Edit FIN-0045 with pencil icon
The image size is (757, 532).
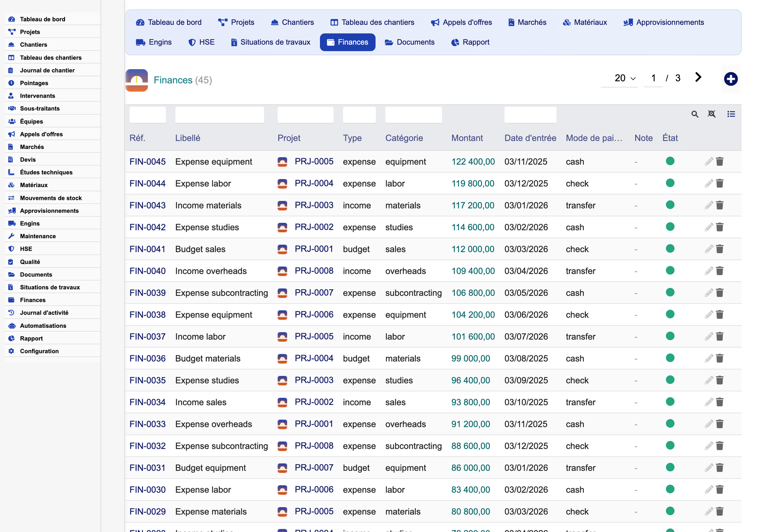pyautogui.click(x=709, y=161)
